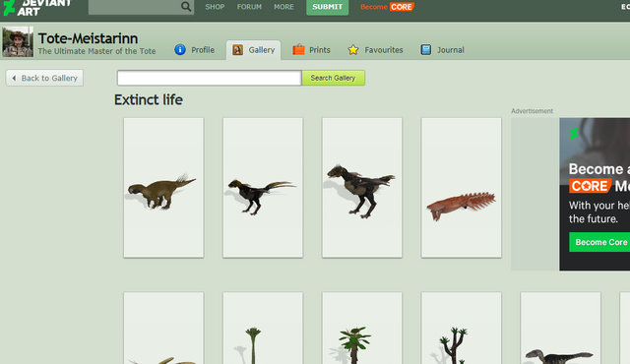Focus the gallery search text field

[x=209, y=78]
